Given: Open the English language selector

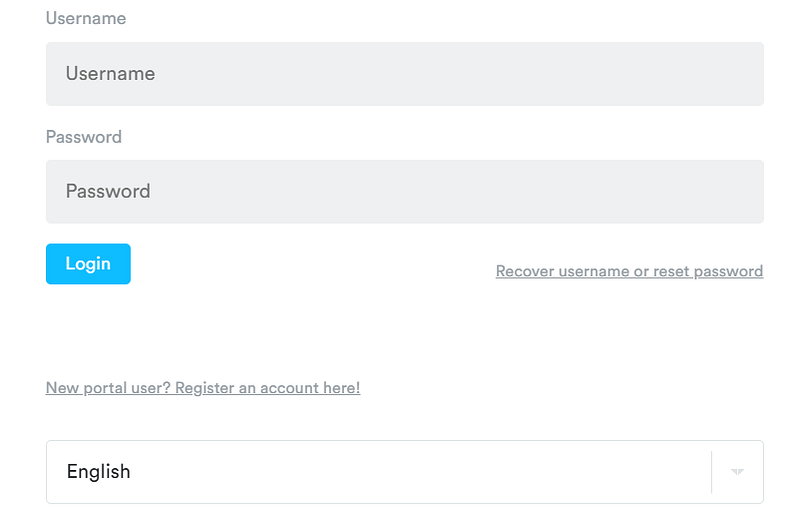Looking at the screenshot, I should point(405,472).
